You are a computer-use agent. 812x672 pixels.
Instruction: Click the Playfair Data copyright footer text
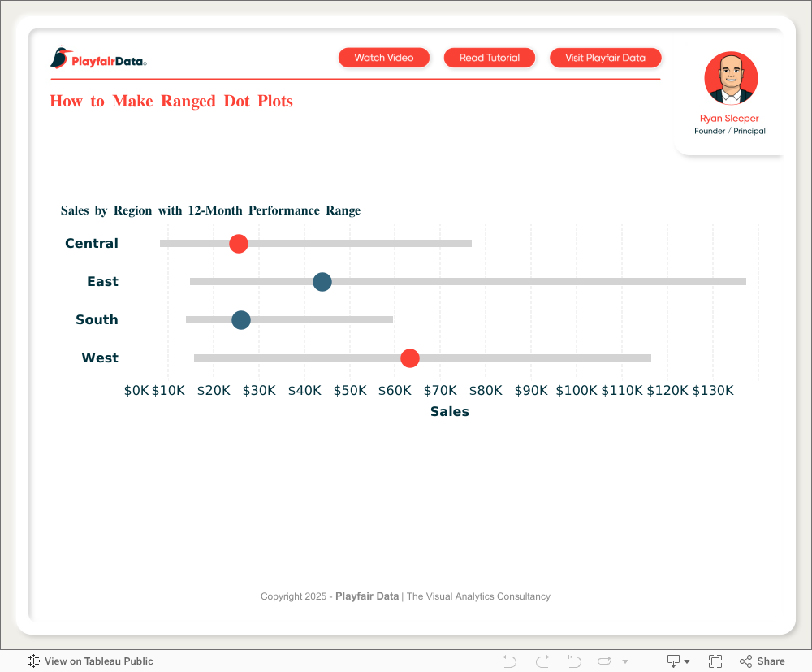[405, 596]
